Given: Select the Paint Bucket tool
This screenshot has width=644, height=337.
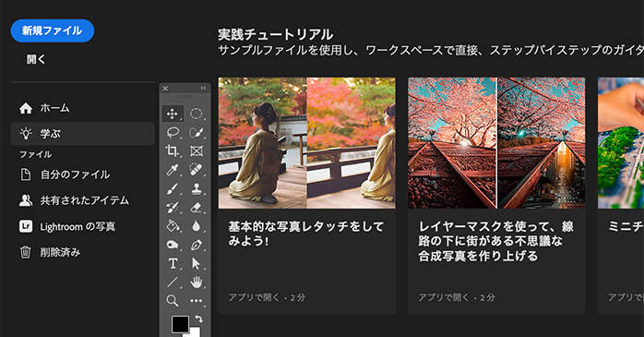Looking at the screenshot, I should coord(173,226).
